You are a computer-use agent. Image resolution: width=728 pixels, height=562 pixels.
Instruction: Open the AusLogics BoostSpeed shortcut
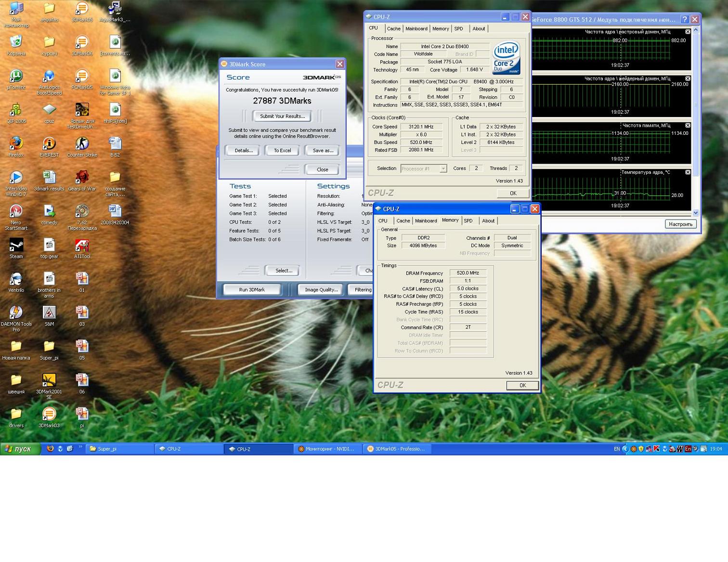tap(49, 82)
